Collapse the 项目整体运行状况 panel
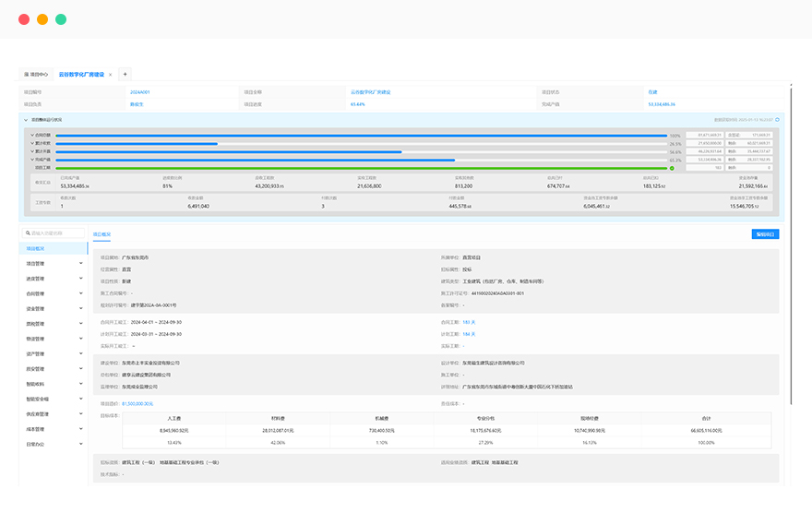812x513 pixels. (26, 119)
